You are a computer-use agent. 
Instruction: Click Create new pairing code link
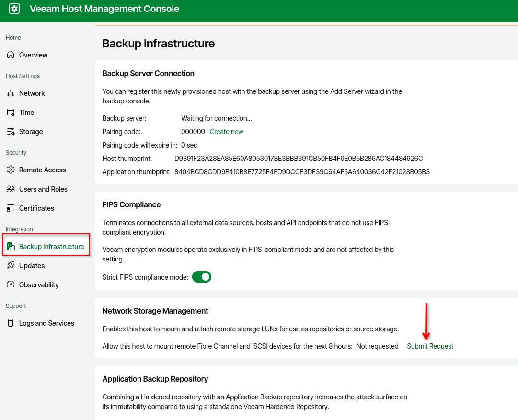(226, 131)
